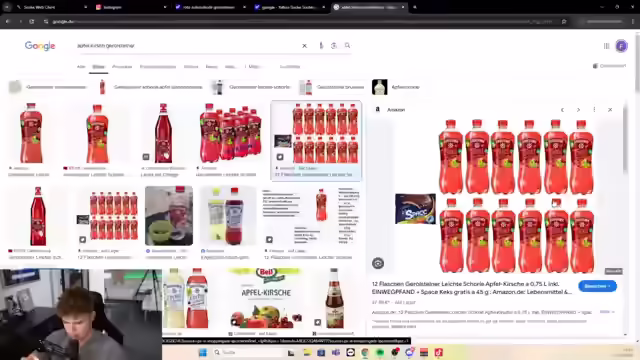Select the Videos results tab
The width and height of the screenshot is (640, 360).
tap(191, 66)
